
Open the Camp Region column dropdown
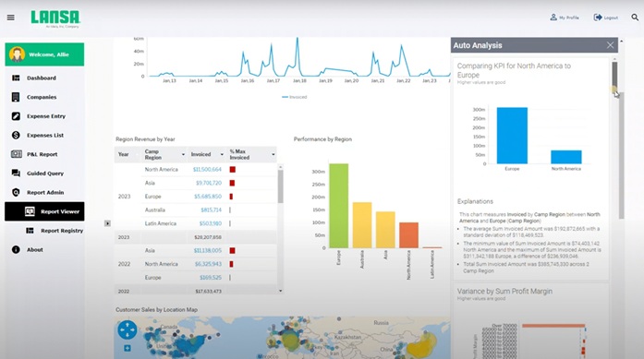(x=183, y=154)
